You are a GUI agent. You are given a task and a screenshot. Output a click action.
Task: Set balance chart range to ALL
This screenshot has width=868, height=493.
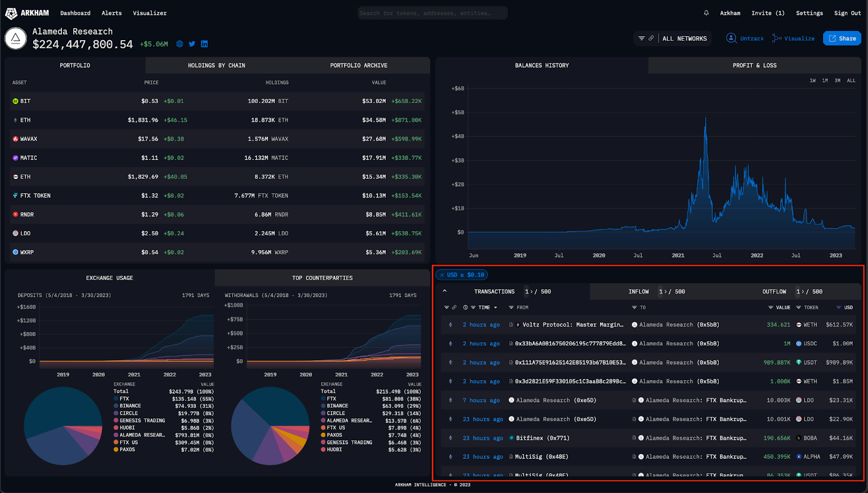pyautogui.click(x=851, y=81)
